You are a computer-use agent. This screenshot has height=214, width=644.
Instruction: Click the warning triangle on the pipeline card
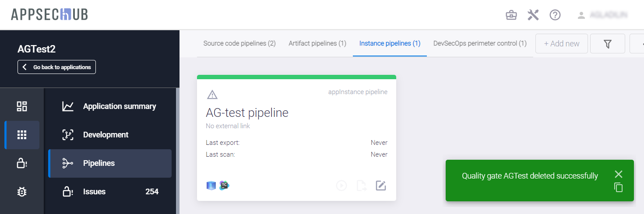click(212, 95)
